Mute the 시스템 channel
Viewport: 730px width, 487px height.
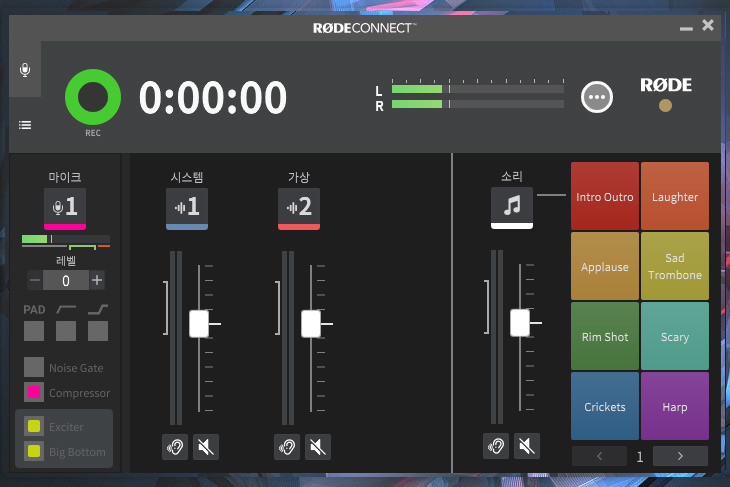pyautogui.click(x=206, y=447)
